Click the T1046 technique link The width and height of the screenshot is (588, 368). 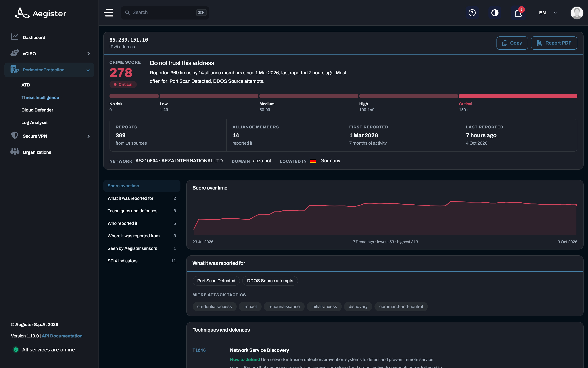[x=199, y=350]
